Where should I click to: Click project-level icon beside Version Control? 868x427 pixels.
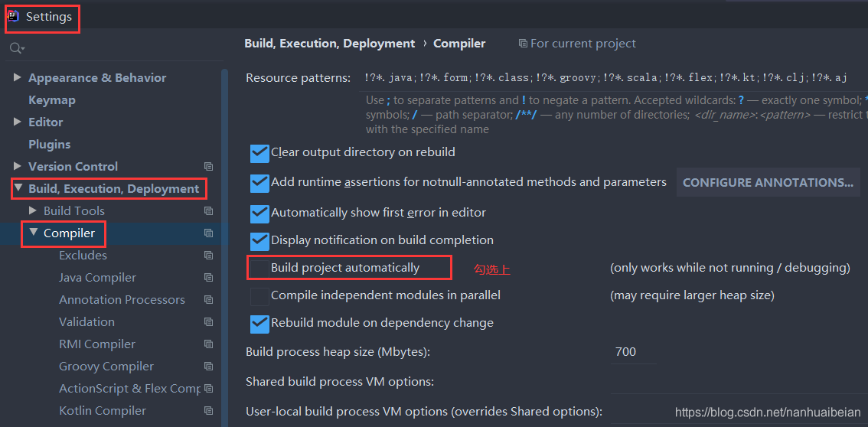click(208, 166)
